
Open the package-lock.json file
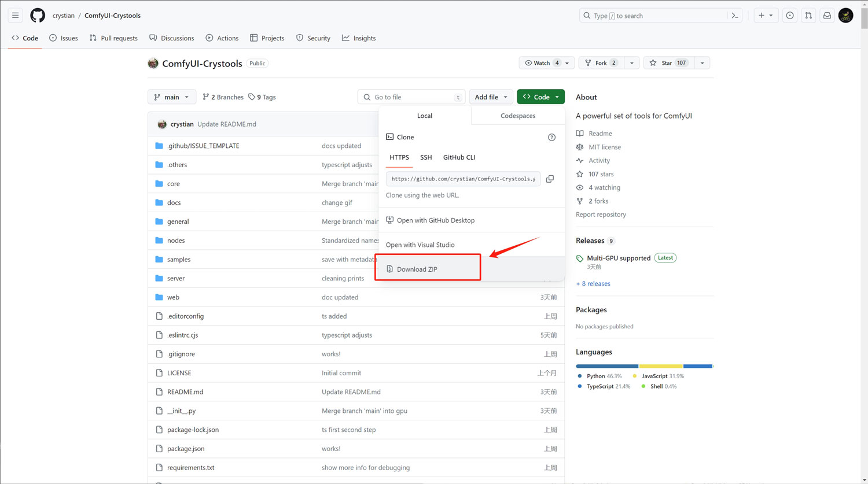pyautogui.click(x=193, y=430)
